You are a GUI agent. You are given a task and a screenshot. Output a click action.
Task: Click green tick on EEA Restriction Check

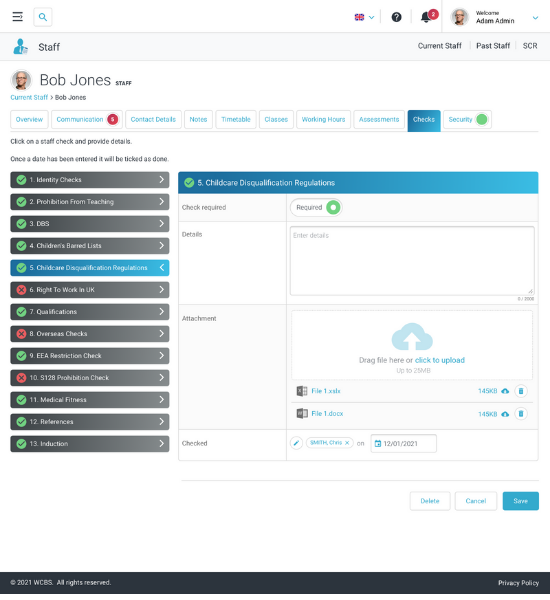21,355
